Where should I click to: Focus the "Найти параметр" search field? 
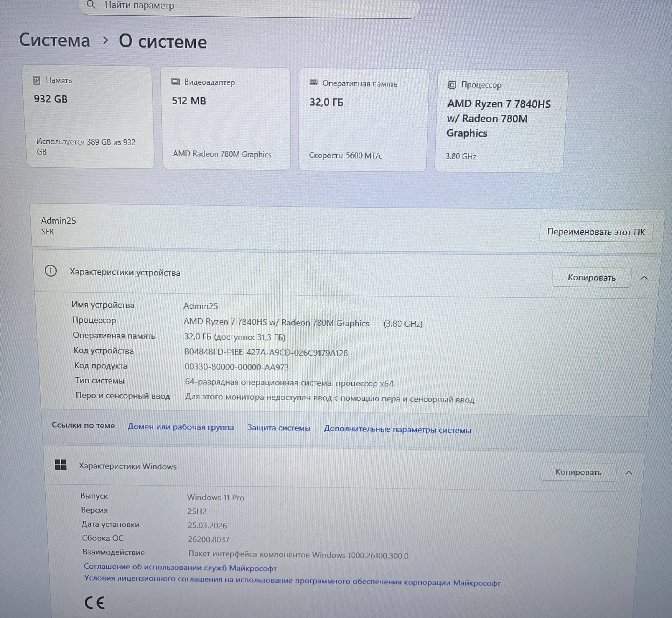tap(249, 7)
